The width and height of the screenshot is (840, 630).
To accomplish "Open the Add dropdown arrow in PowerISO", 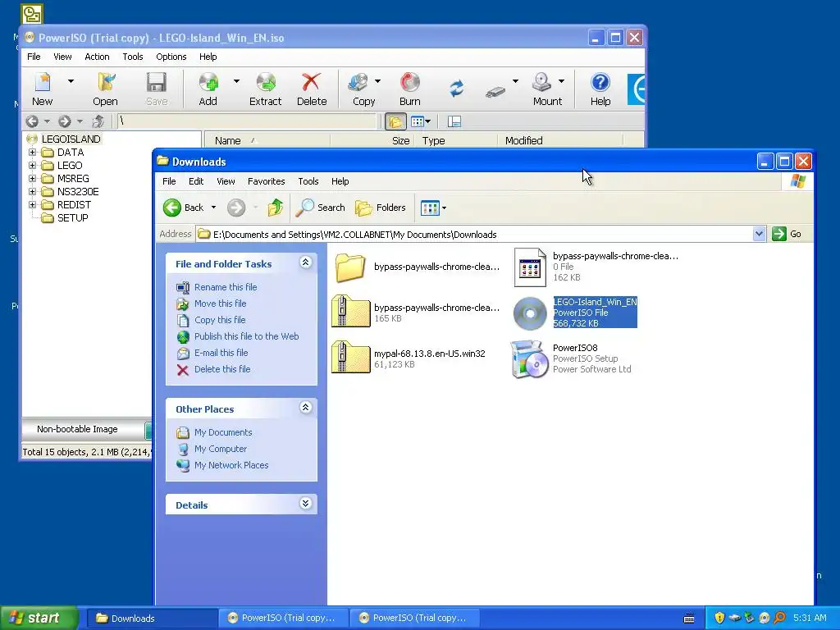I will pyautogui.click(x=236, y=81).
